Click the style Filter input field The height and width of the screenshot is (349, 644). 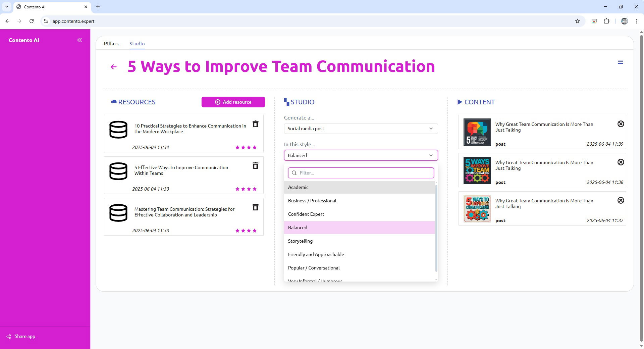364,173
